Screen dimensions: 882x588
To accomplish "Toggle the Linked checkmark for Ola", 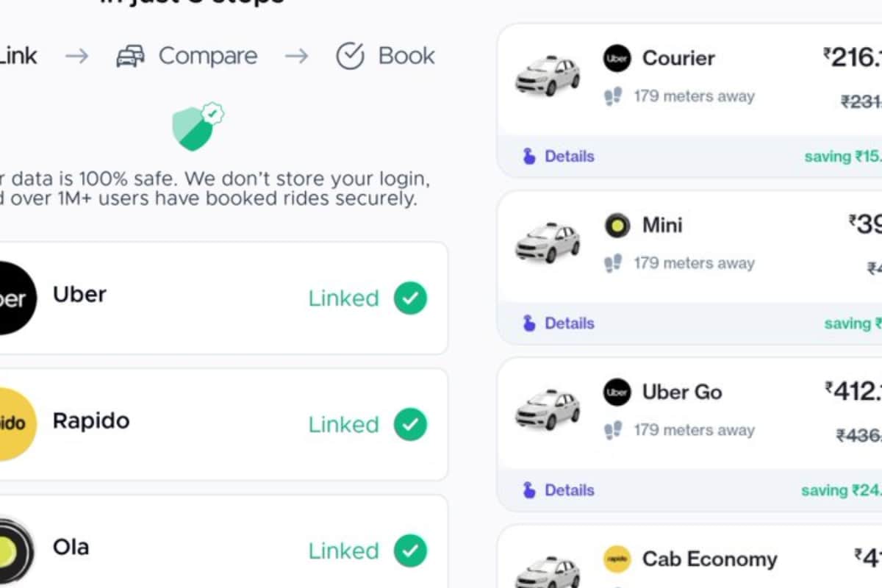I will pyautogui.click(x=409, y=551).
